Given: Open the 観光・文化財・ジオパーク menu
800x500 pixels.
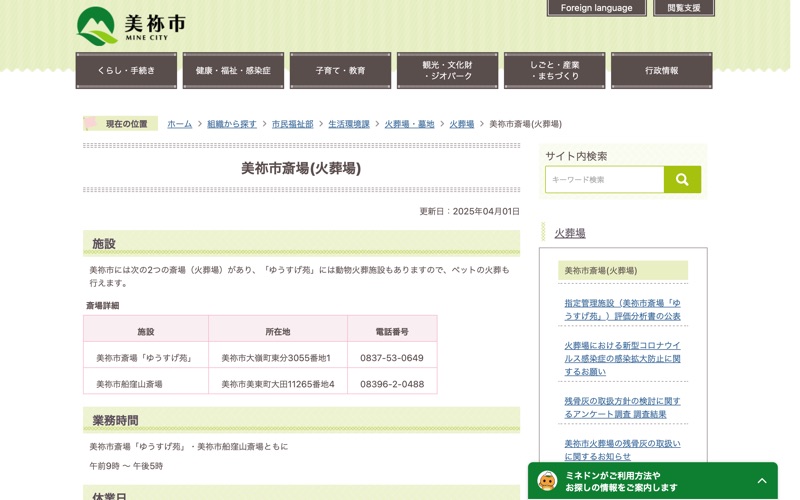Looking at the screenshot, I should 447,70.
